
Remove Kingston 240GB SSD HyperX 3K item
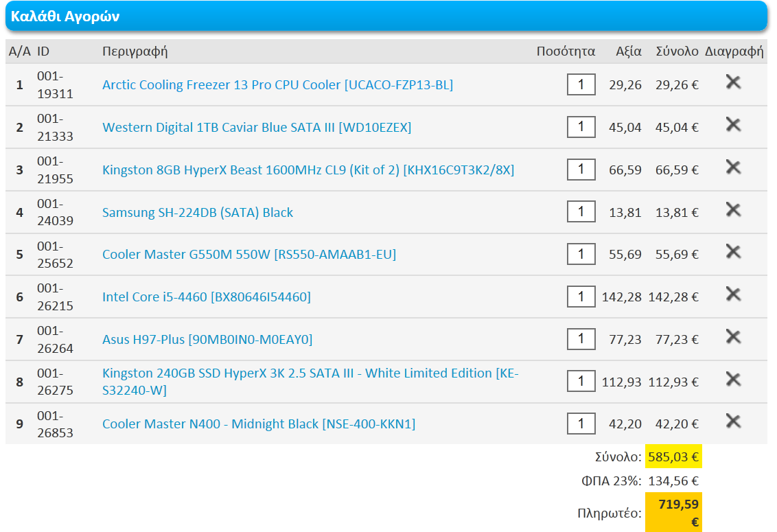coord(733,380)
